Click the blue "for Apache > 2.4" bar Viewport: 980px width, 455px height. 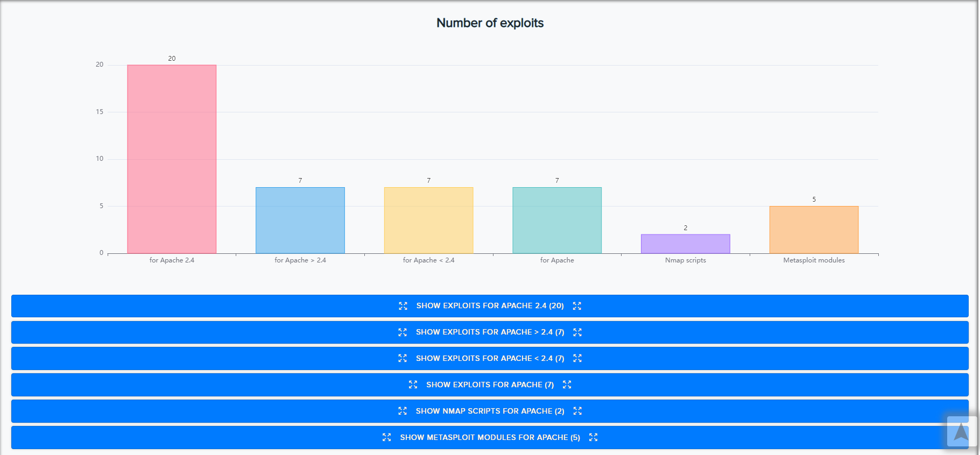click(300, 221)
